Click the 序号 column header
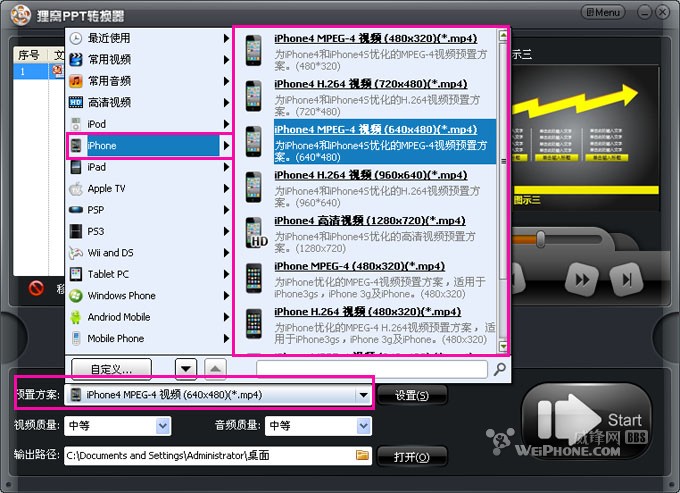680x493 pixels. point(30,55)
